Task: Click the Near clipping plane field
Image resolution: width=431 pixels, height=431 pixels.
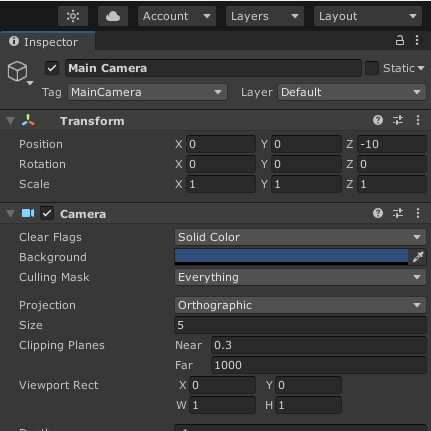Action: click(319, 345)
